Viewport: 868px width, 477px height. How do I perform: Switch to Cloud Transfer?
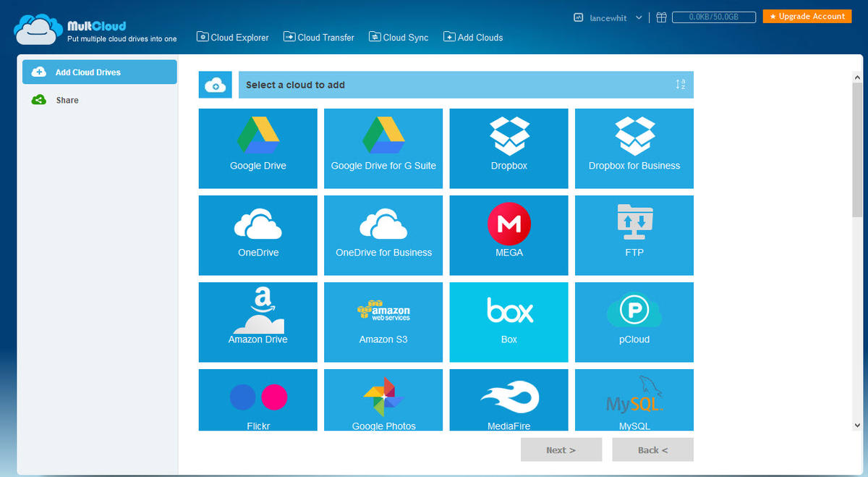[318, 37]
